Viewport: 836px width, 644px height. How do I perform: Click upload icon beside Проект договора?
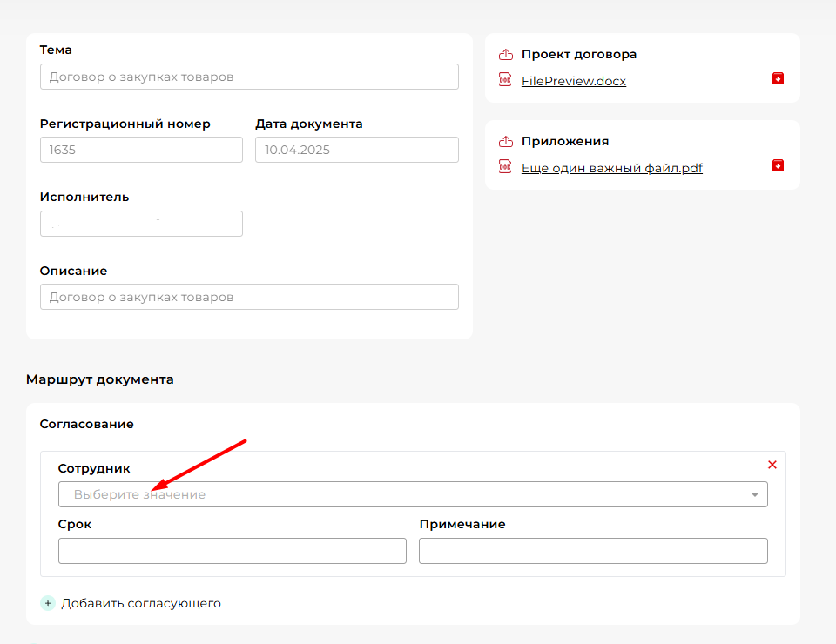[x=505, y=55]
